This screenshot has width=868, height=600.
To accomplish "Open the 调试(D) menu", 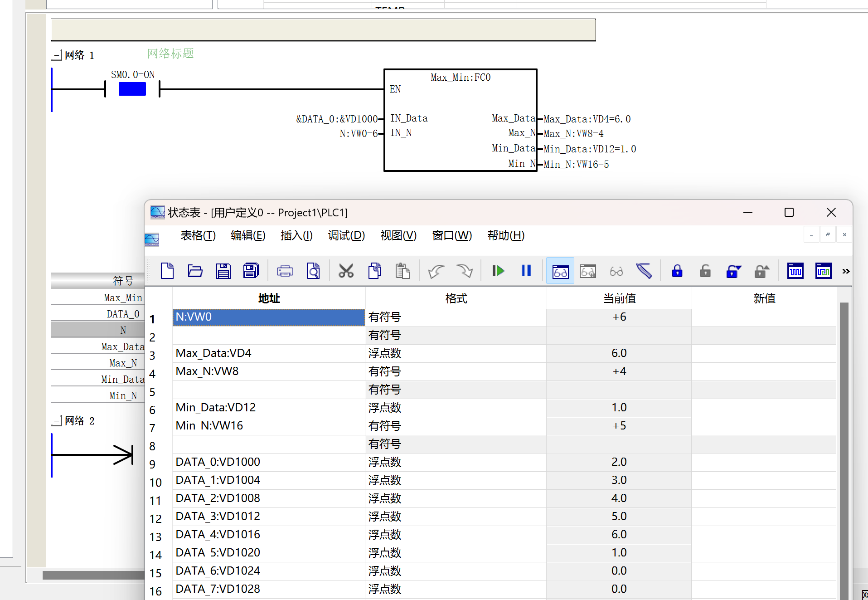I will pos(346,235).
